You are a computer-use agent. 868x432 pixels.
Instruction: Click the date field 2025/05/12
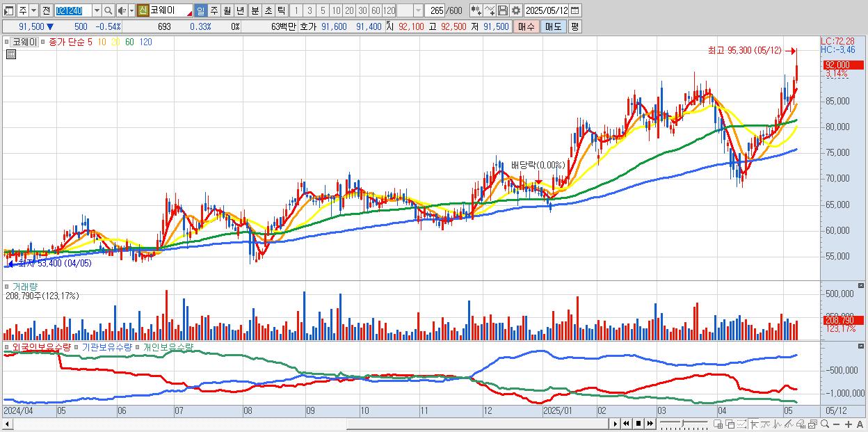(x=546, y=10)
